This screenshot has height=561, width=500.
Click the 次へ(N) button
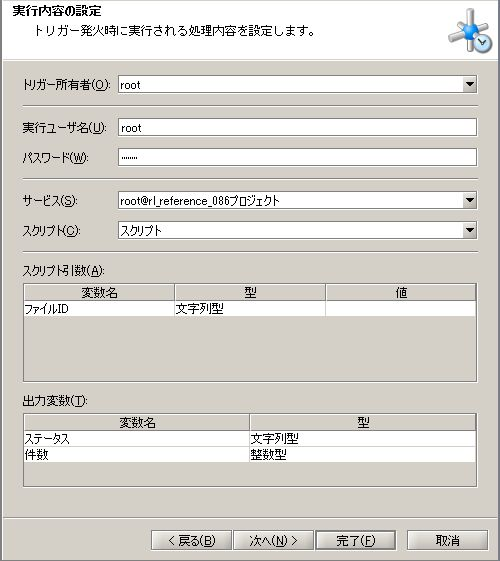[x=273, y=540]
